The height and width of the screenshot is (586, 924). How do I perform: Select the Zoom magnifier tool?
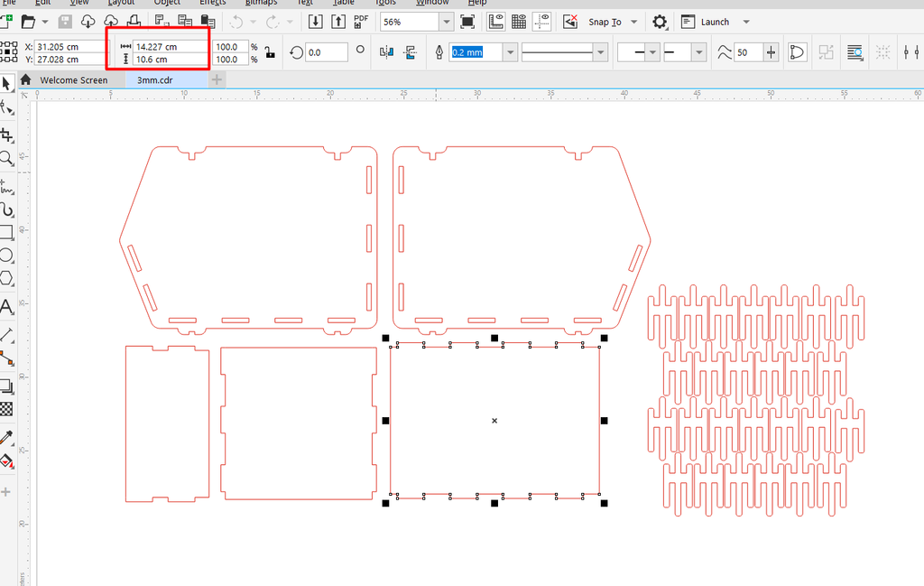[x=6, y=158]
